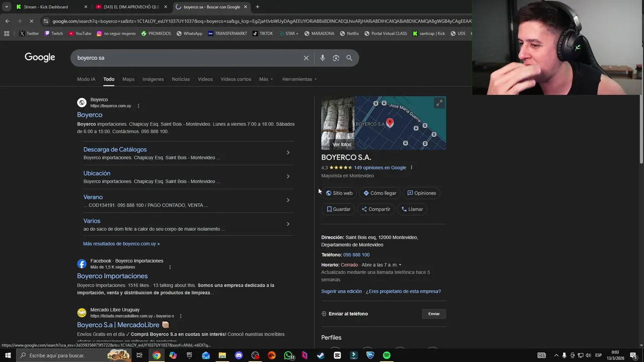Open the YouTube bookmark
This screenshot has width=644, height=362.
(80, 34)
